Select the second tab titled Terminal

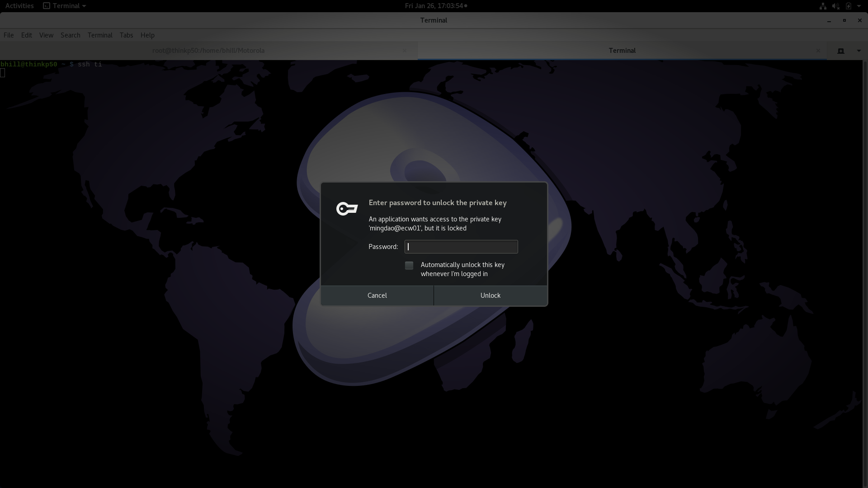[622, 51]
